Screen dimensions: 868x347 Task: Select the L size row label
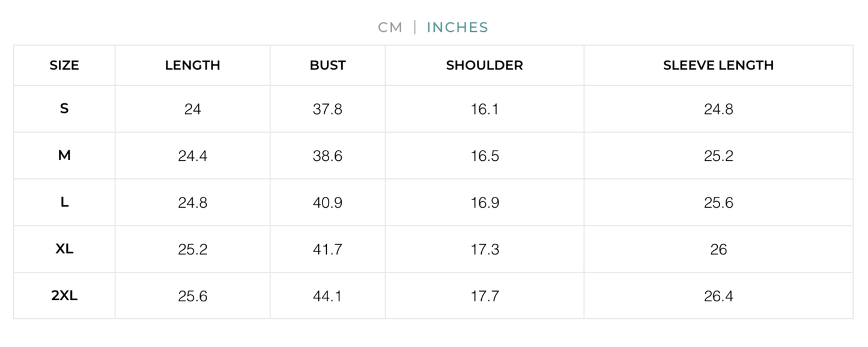coord(64,203)
